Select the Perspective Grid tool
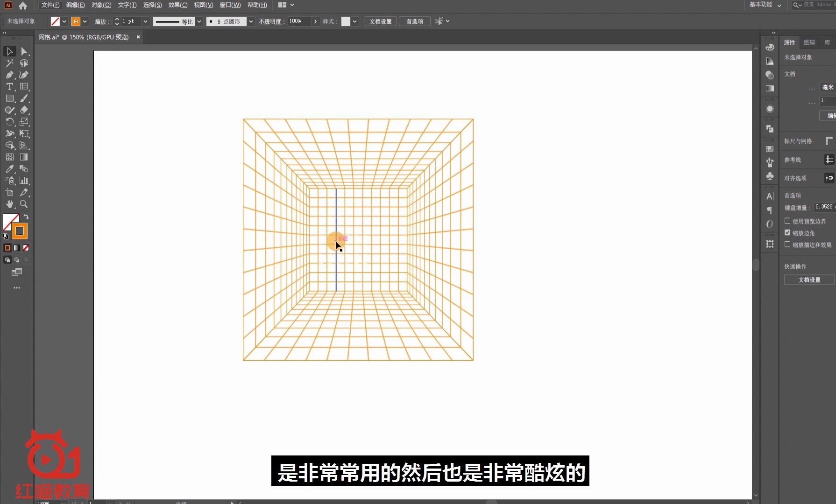 (24, 146)
